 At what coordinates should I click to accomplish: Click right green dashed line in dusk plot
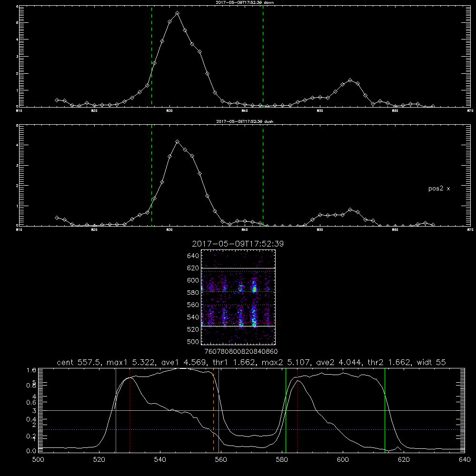pyautogui.click(x=263, y=175)
